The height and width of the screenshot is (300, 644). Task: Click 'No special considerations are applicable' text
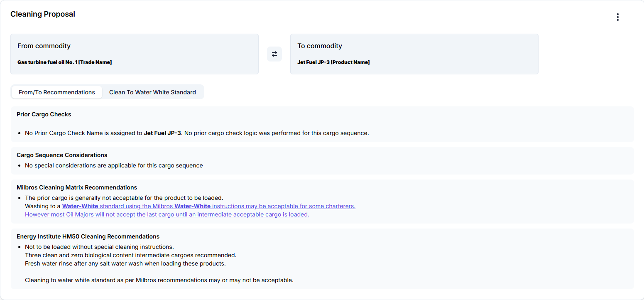click(x=114, y=165)
